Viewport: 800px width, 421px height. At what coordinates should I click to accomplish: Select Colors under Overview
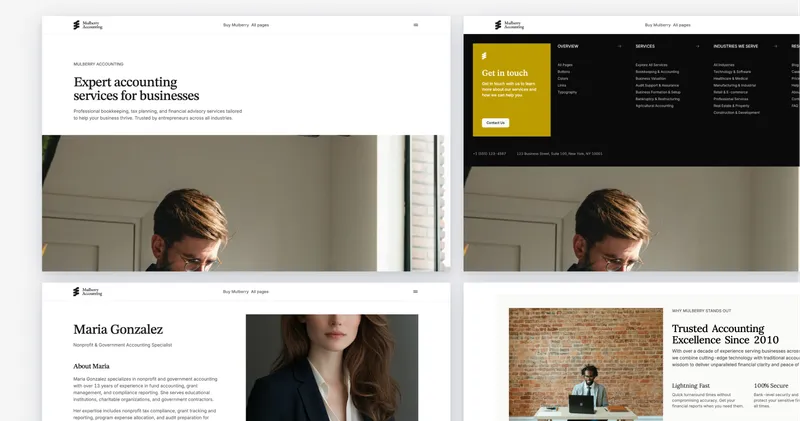tap(563, 79)
